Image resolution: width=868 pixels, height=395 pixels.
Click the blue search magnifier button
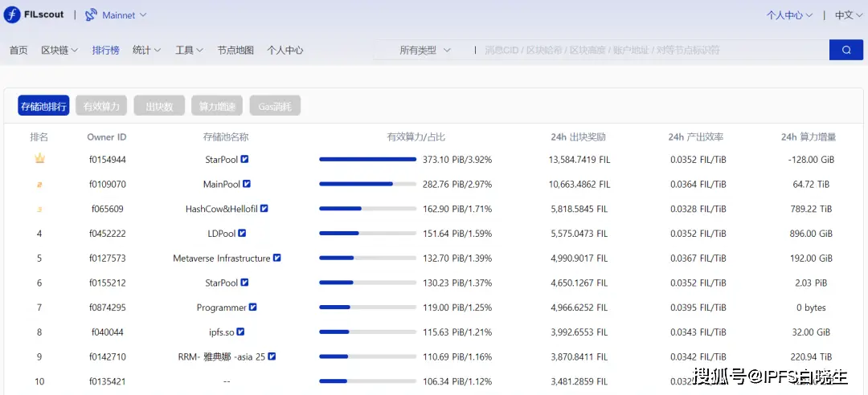click(x=845, y=50)
